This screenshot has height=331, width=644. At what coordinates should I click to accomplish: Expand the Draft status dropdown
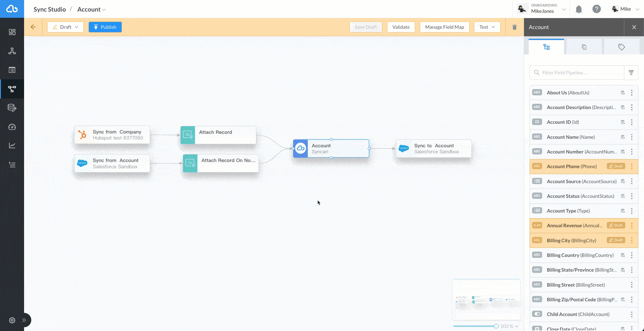[x=65, y=27]
